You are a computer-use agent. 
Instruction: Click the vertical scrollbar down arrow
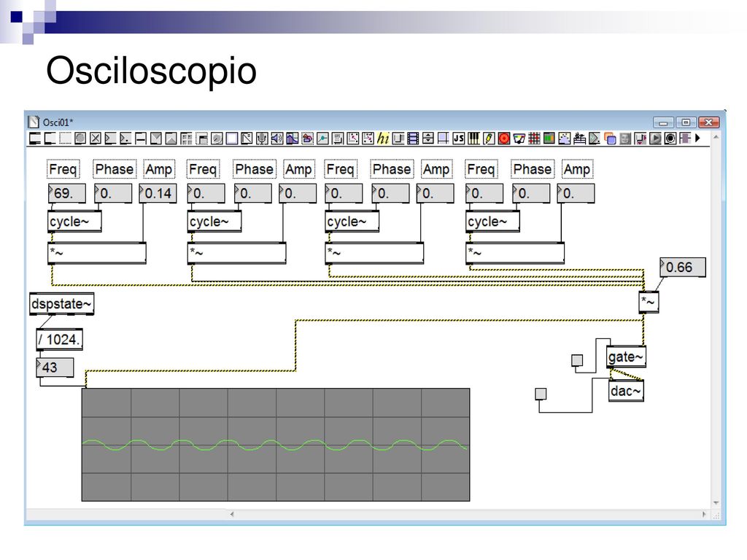[x=716, y=503]
